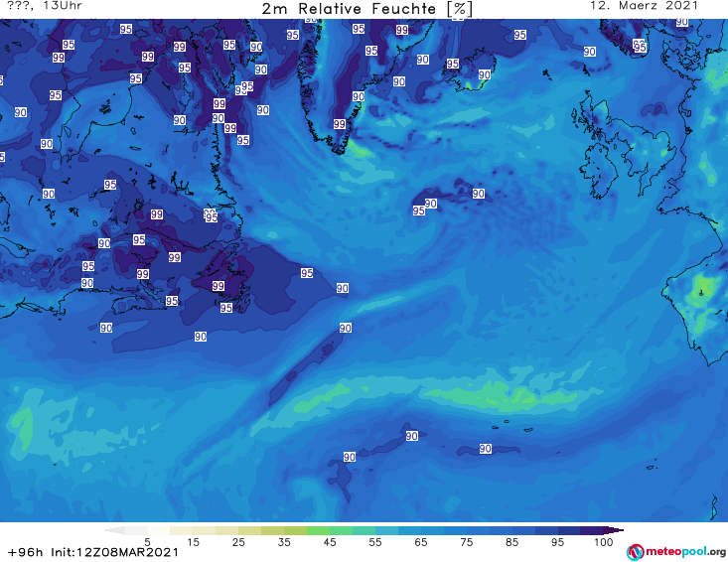This screenshot has height=562, width=728.
Task: Click the "???, 13Uhr" time label
Action: click(45, 6)
